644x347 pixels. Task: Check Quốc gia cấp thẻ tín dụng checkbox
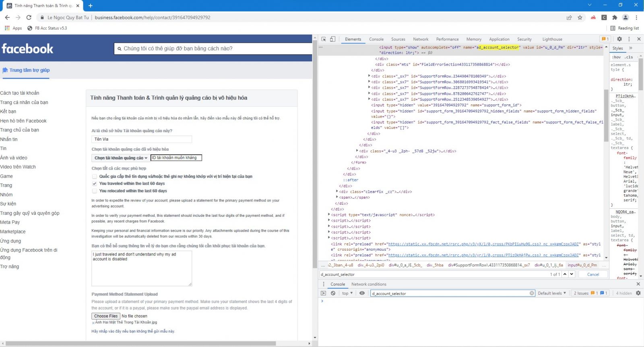click(x=95, y=177)
